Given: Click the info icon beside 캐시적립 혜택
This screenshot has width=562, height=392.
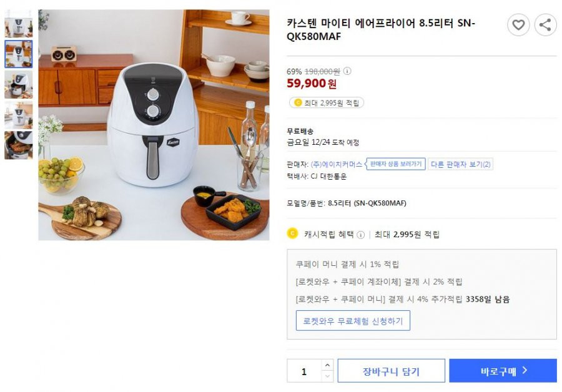Looking at the screenshot, I should [x=360, y=235].
